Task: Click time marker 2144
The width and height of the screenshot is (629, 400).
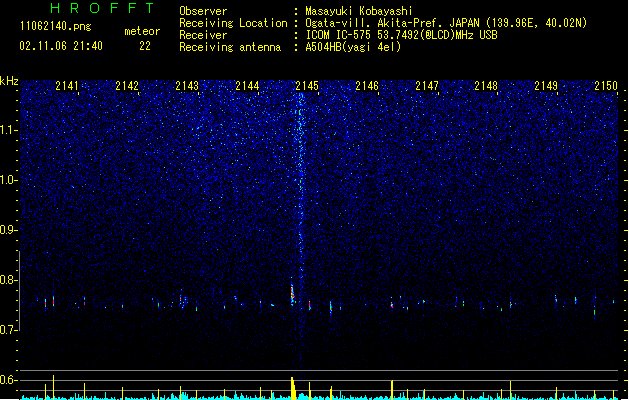Action: tap(247, 85)
